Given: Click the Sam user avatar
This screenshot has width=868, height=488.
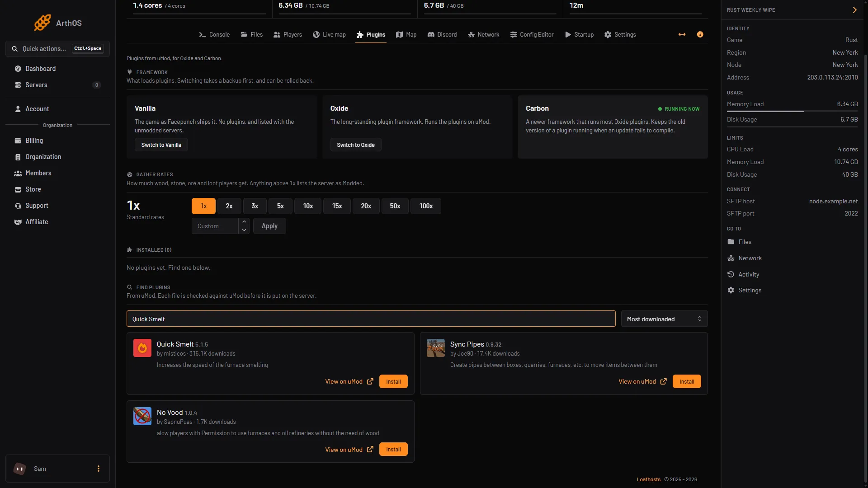Looking at the screenshot, I should (19, 469).
